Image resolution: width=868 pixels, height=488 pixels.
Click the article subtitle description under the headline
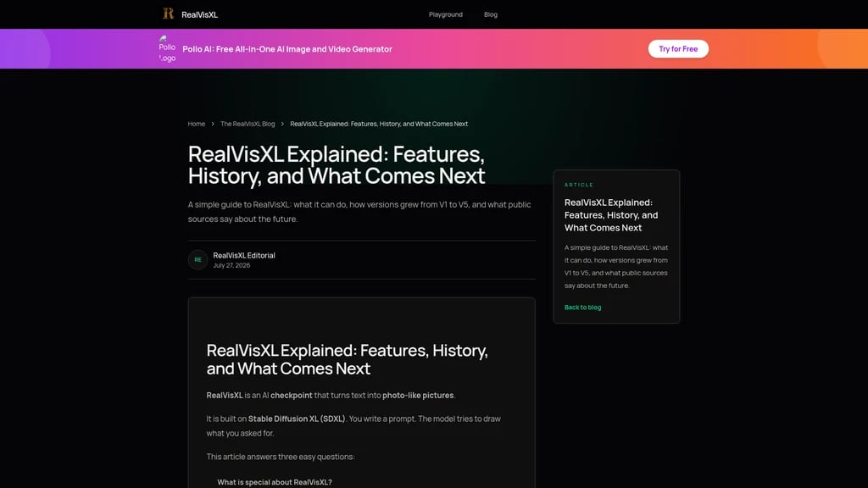pyautogui.click(x=359, y=211)
